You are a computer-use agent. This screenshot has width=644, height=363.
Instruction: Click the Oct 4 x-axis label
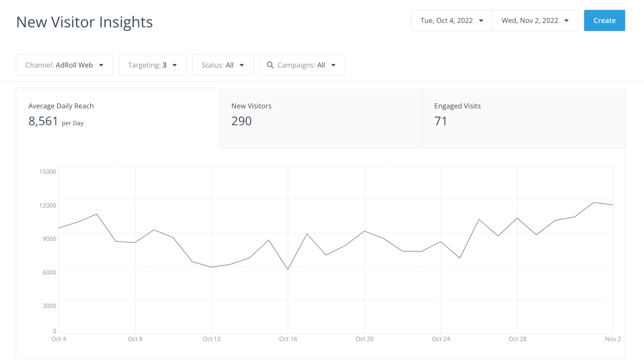pos(59,339)
